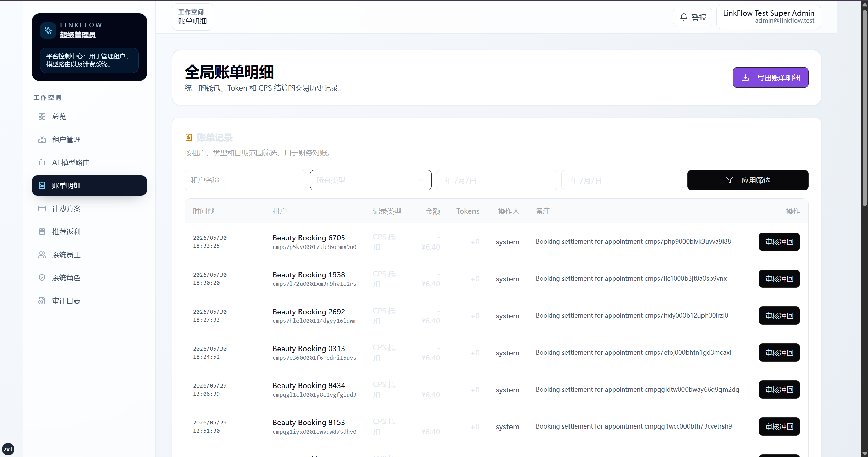The height and width of the screenshot is (457, 868).
Task: Go to 账单明细 in sidebar
Action: [x=89, y=185]
